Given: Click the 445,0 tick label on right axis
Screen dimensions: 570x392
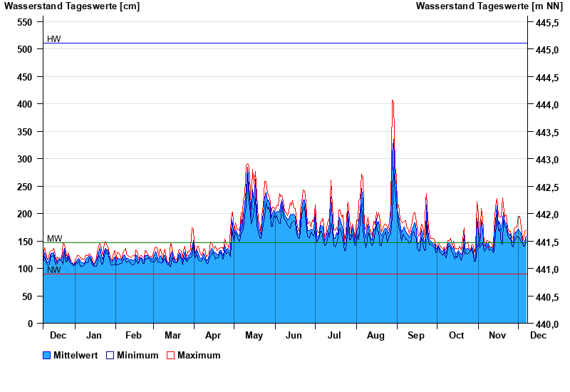Looking at the screenshot, I should 546,50.
